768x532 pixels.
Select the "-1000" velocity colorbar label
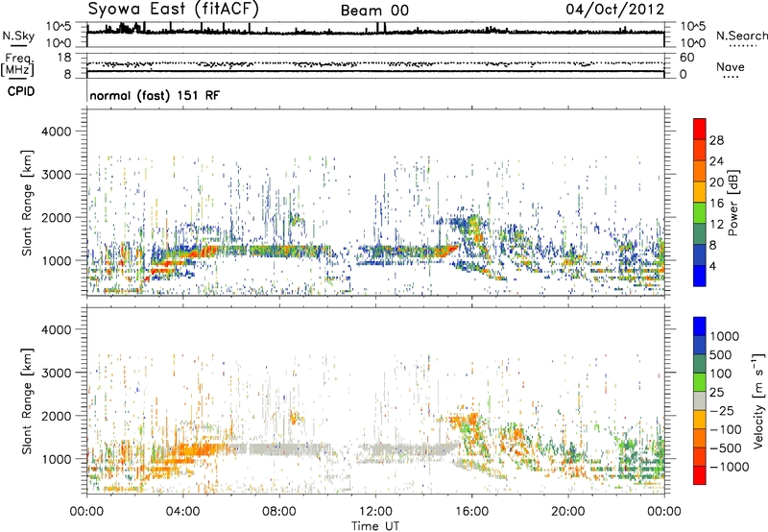pos(730,467)
